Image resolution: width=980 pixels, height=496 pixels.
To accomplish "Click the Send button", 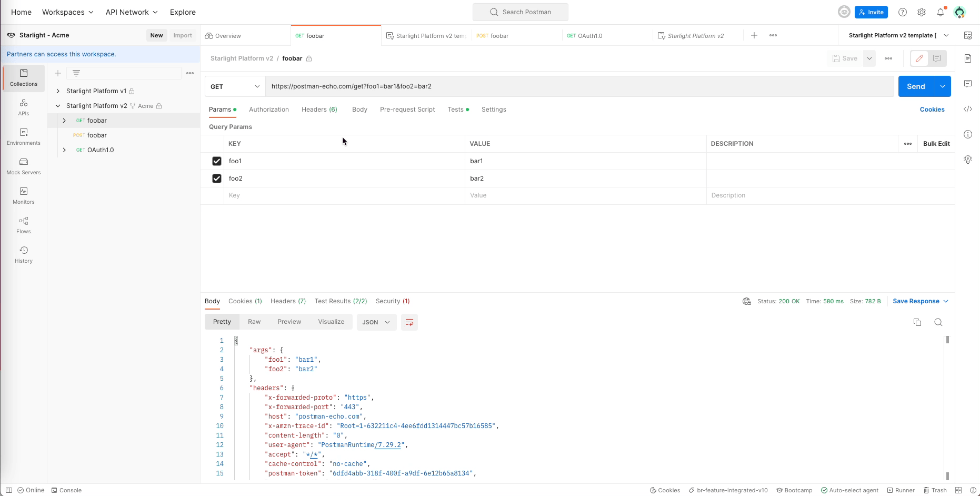I will (916, 86).
